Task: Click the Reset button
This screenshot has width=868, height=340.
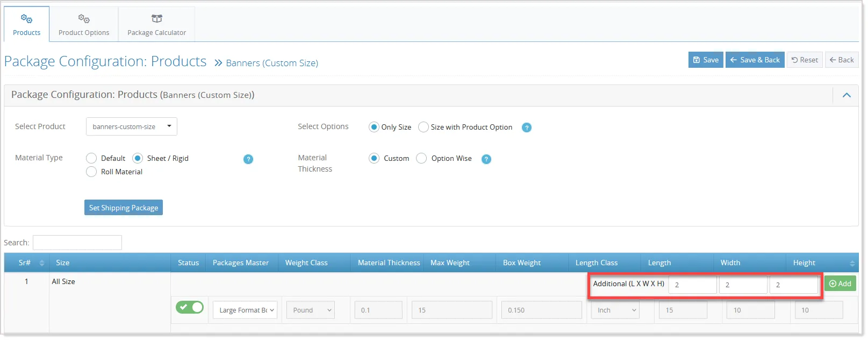Action: [805, 60]
